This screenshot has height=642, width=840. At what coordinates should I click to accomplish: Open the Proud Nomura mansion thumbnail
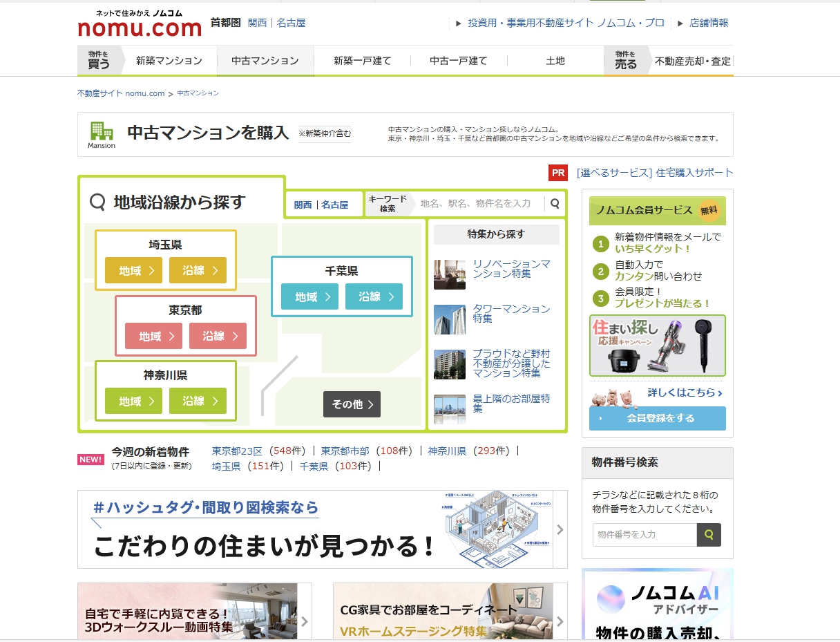click(450, 364)
